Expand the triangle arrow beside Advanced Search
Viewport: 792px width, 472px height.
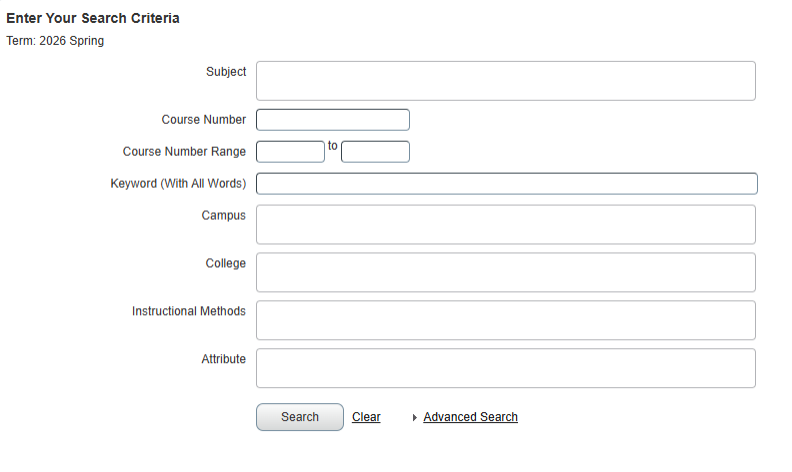tap(415, 418)
